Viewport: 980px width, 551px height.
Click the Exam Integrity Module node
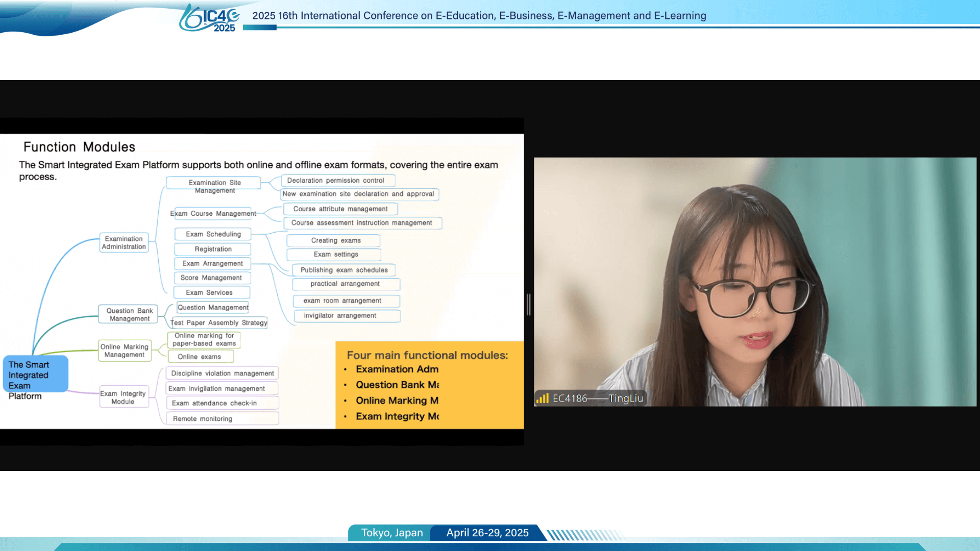point(123,397)
